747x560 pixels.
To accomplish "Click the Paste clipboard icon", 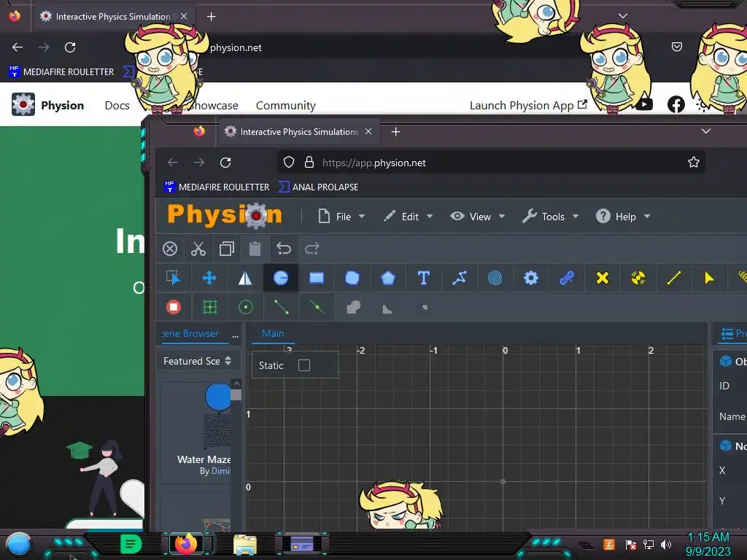I will click(x=255, y=249).
